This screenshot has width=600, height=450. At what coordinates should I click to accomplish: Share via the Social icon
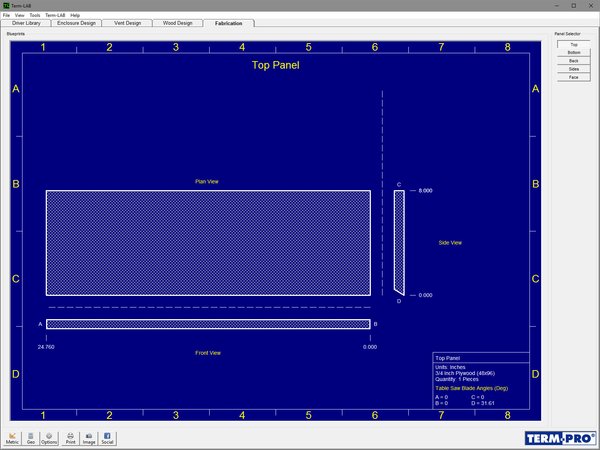pos(108,437)
